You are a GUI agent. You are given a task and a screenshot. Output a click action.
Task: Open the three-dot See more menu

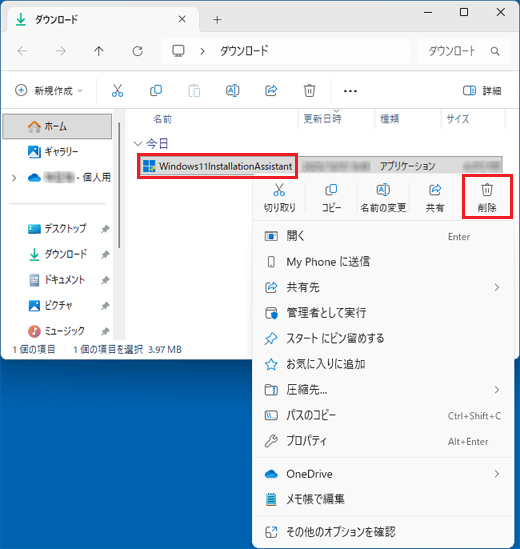pyautogui.click(x=350, y=91)
